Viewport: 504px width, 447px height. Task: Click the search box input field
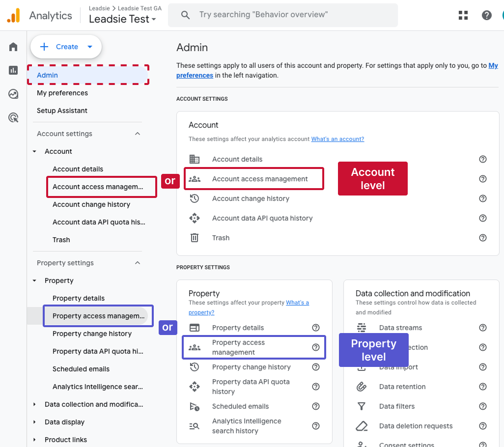283,15
